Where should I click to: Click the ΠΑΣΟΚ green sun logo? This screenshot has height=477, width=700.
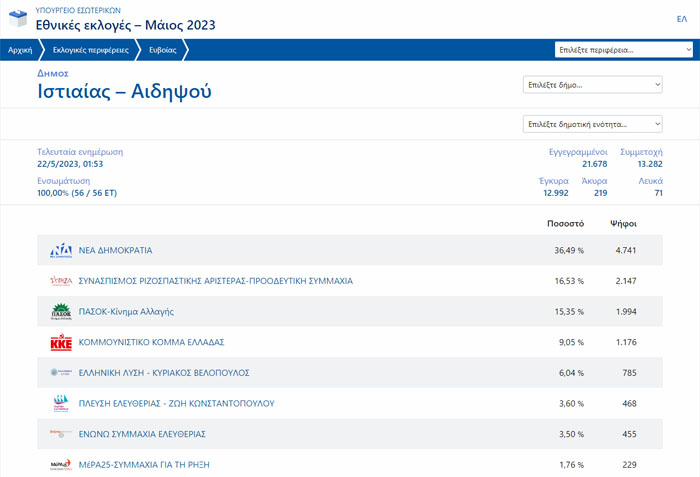61,312
